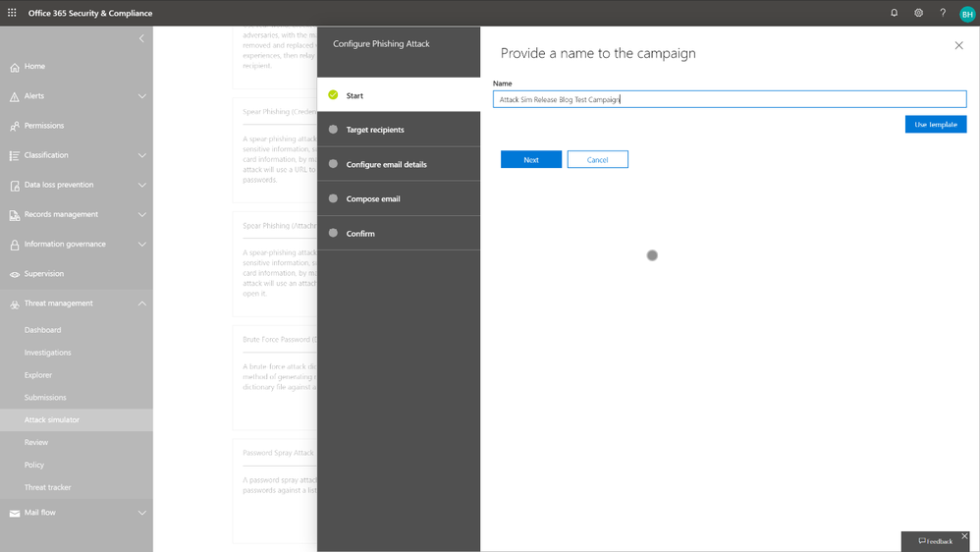Select the Confirm step circle
The image size is (980, 552).
333,233
